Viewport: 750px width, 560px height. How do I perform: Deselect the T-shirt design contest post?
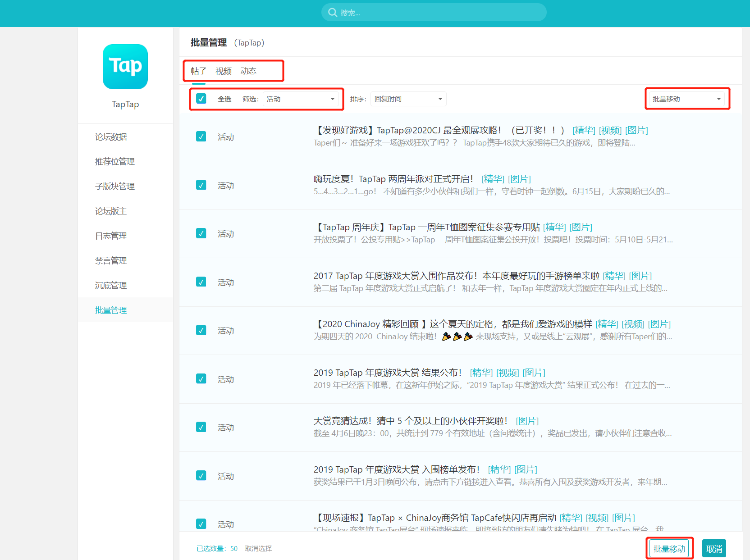[201, 233]
